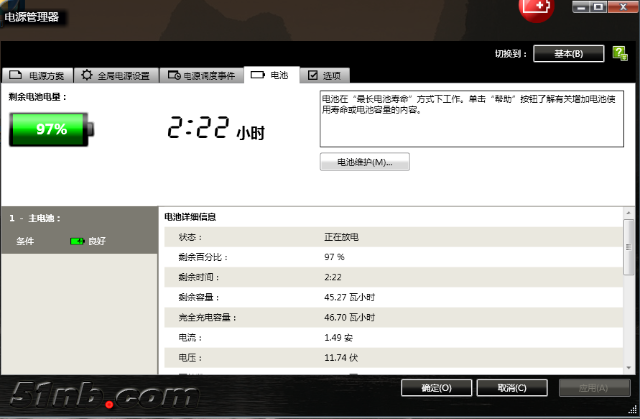Viewport: 640px width, 419px height.
Task: Switch to basic mode with 基本(B)
Action: 570,53
